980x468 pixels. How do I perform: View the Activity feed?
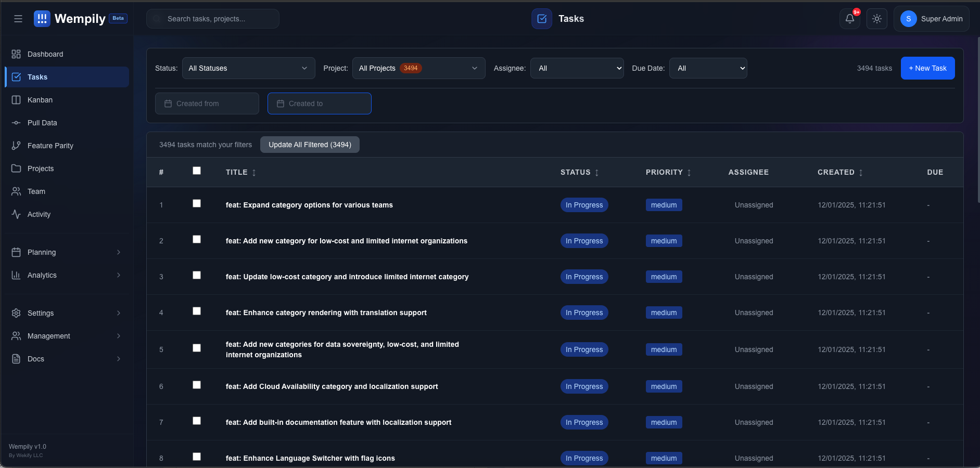coord(39,214)
